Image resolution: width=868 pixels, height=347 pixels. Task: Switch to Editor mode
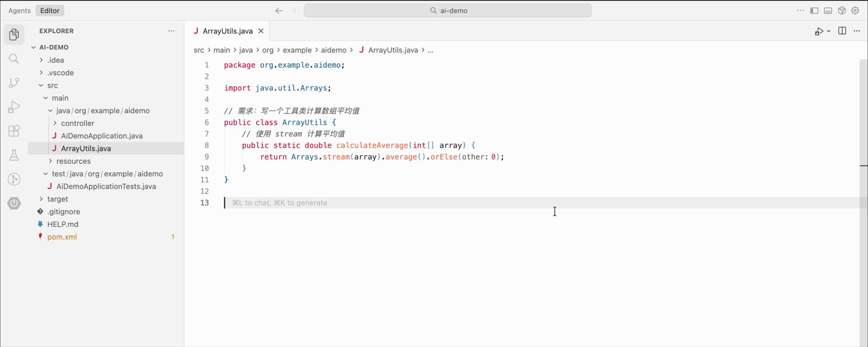coord(50,10)
